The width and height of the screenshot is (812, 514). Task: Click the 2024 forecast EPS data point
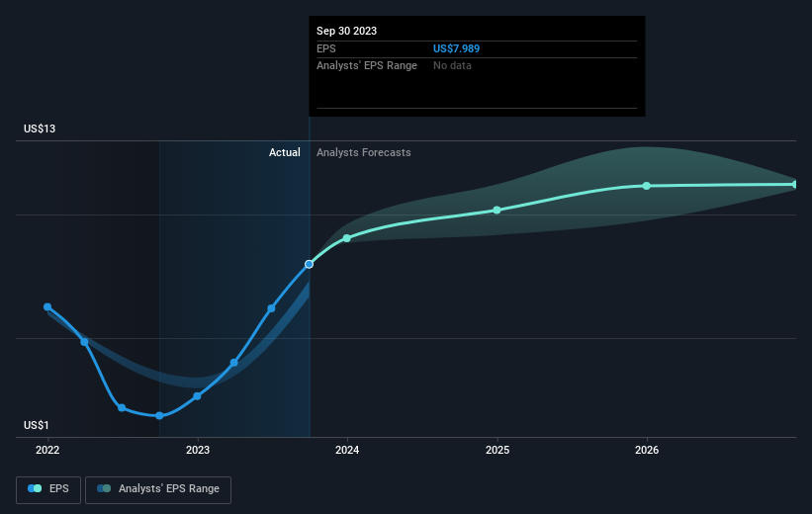click(347, 238)
